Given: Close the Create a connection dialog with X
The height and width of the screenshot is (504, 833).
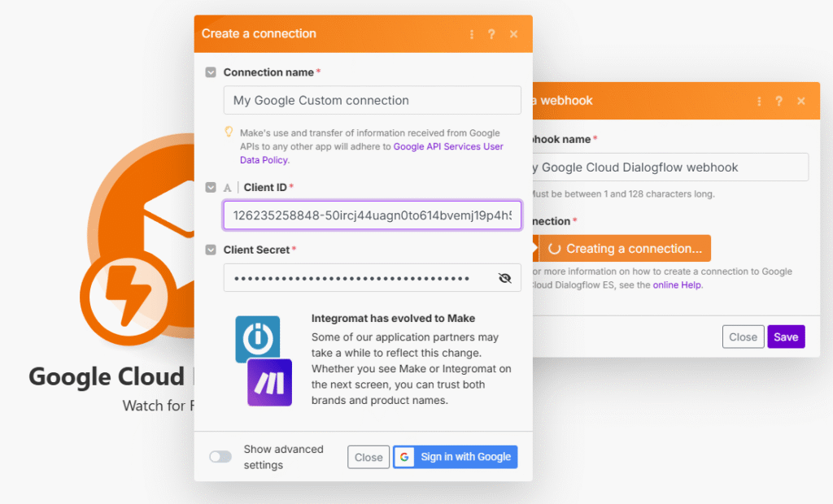Looking at the screenshot, I should tap(513, 34).
